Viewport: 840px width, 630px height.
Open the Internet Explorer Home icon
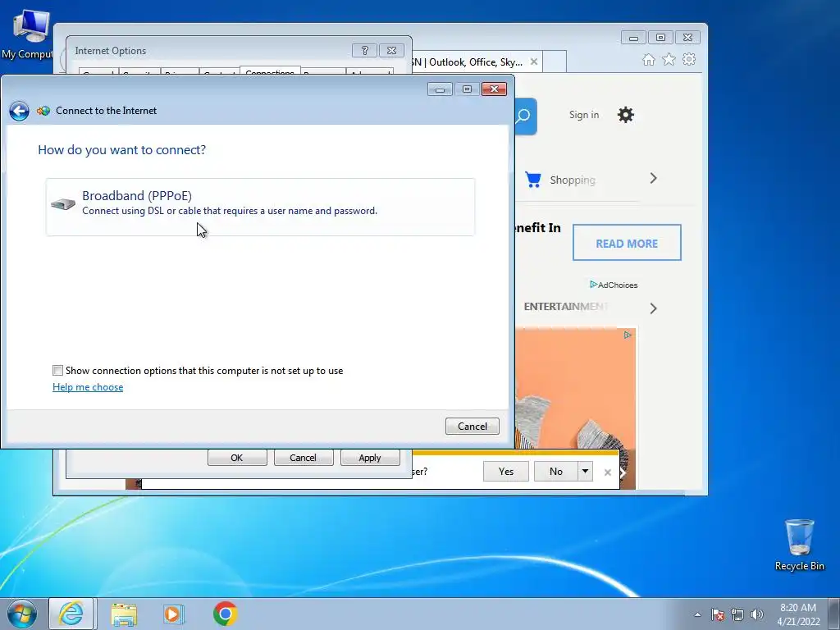pos(649,59)
